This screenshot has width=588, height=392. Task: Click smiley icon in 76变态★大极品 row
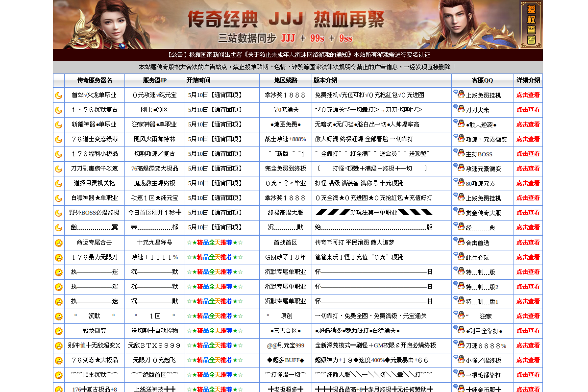pos(59,361)
